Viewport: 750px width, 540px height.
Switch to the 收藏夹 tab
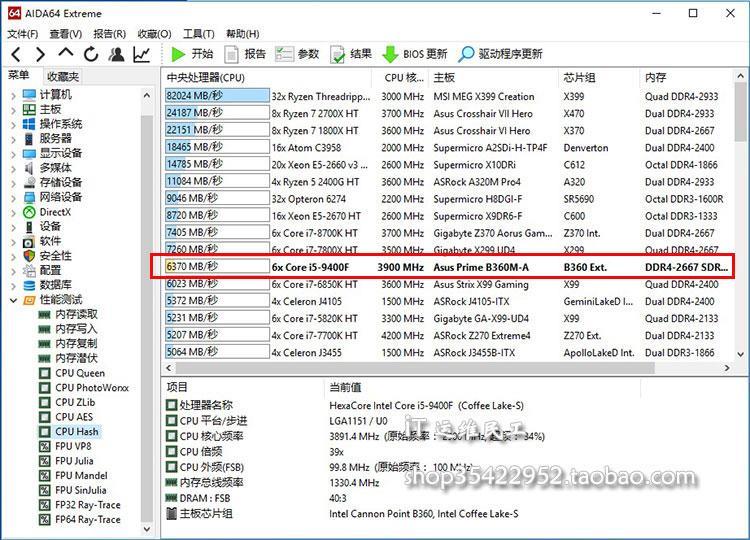coord(62,76)
